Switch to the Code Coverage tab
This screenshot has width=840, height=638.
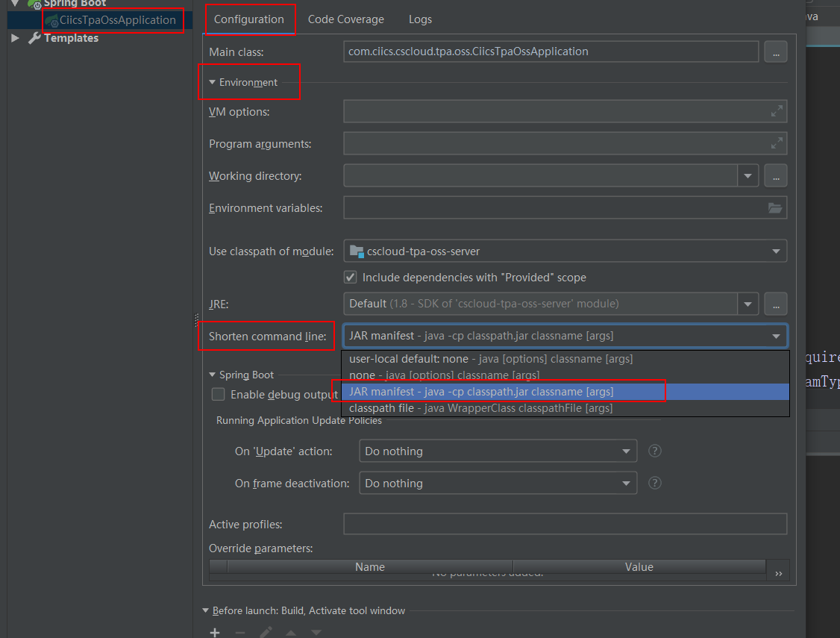[x=345, y=19]
